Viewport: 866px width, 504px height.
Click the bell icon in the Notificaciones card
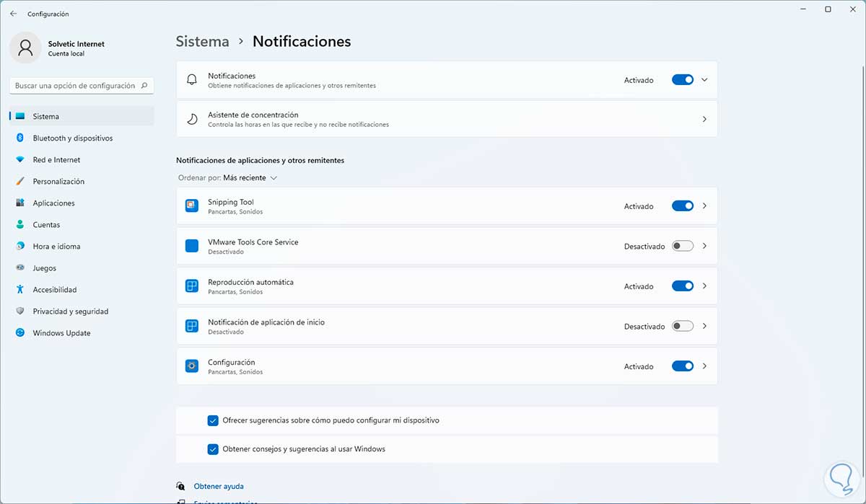[191, 80]
